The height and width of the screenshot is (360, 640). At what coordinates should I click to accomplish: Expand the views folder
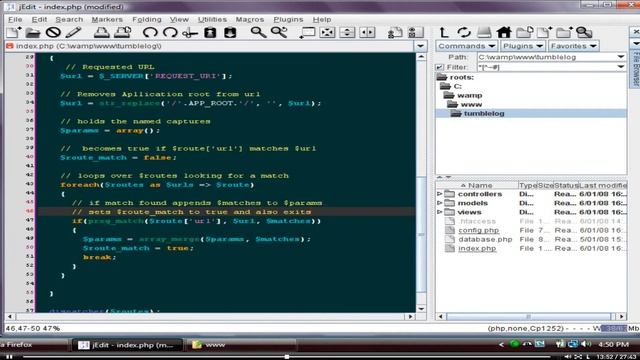click(x=440, y=212)
